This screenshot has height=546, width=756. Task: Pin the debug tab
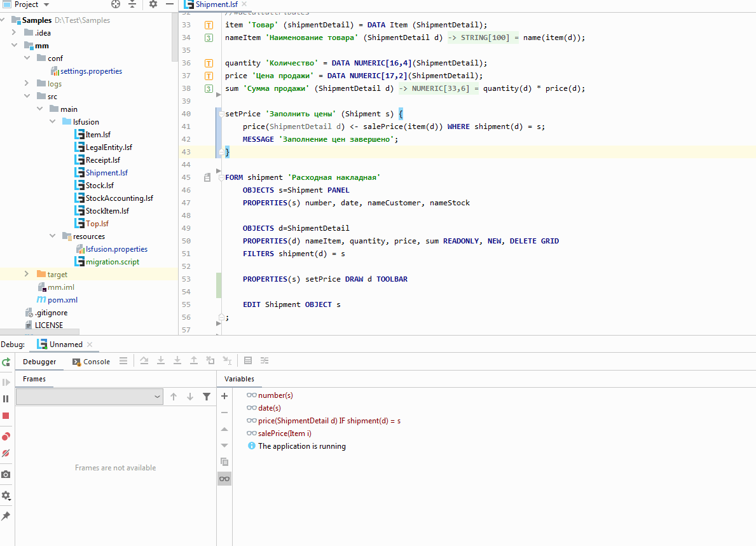6,515
